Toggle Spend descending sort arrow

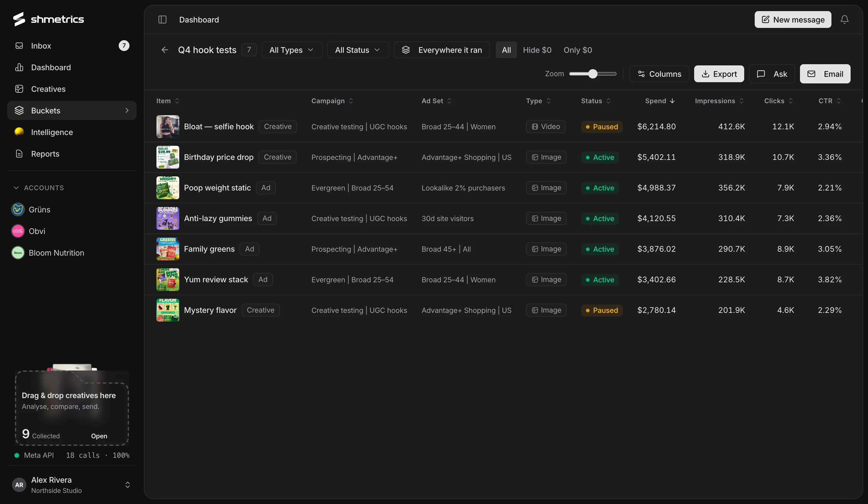click(x=672, y=101)
